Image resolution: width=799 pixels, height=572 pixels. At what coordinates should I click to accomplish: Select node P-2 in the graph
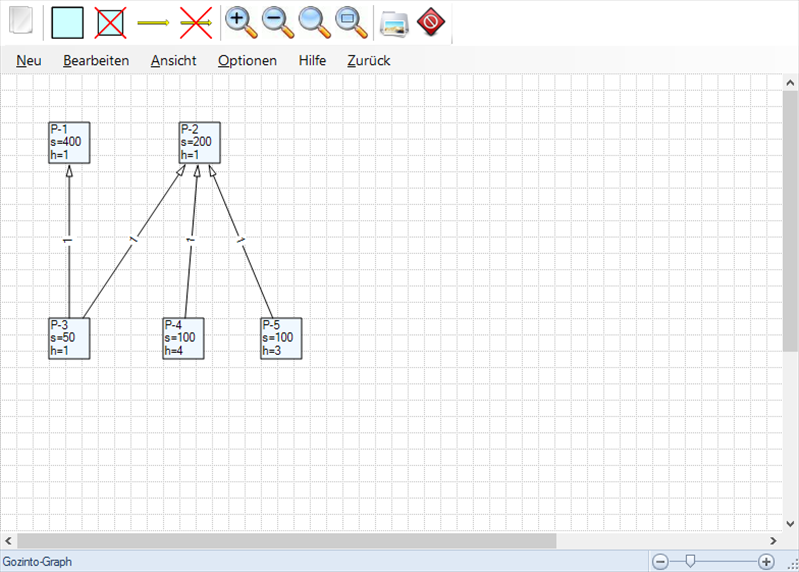click(199, 142)
